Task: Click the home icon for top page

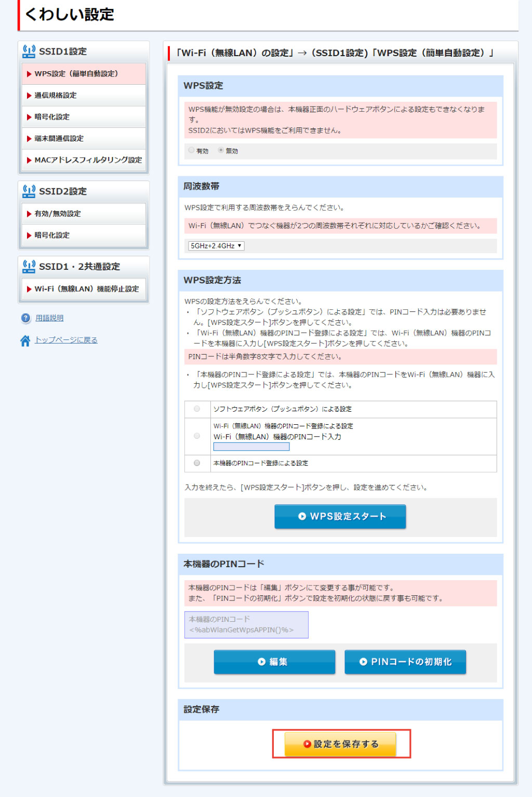Action: click(25, 341)
